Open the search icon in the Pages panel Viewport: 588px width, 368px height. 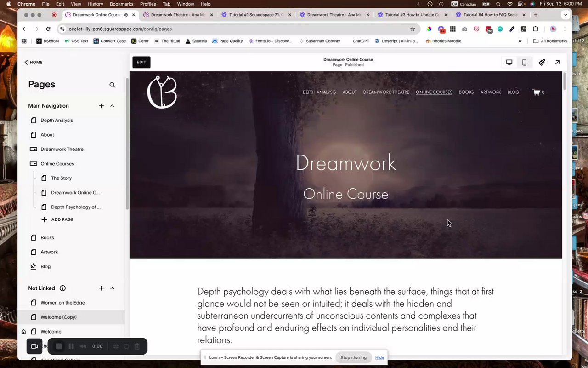[112, 85]
